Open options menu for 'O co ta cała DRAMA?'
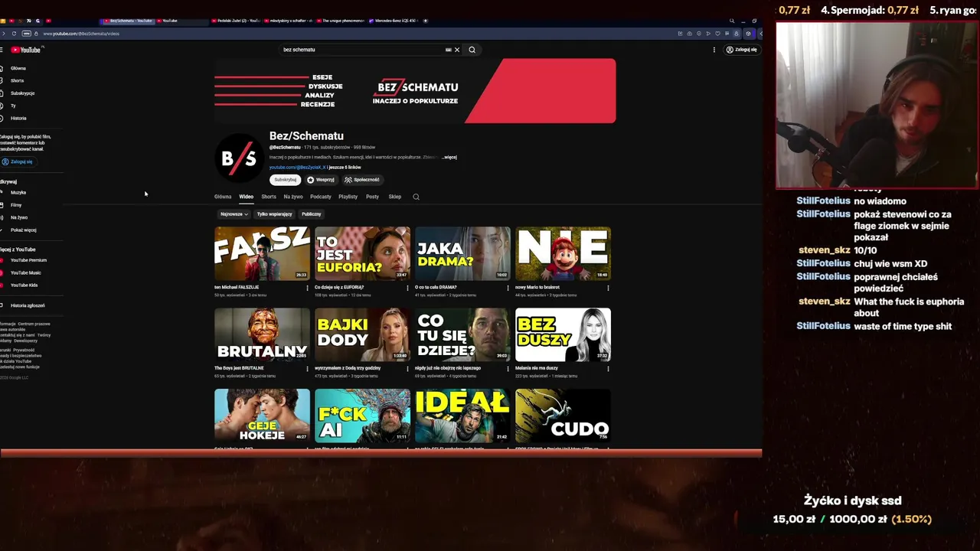The width and height of the screenshot is (980, 551). 508,288
